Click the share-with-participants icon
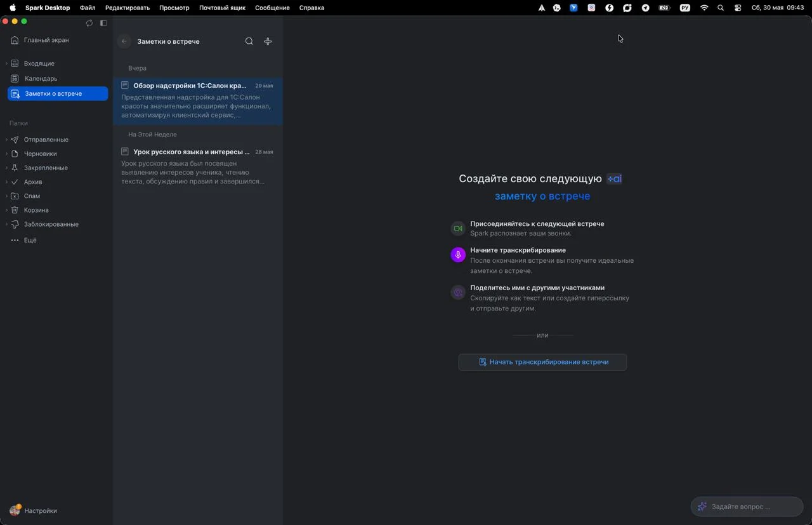 click(x=458, y=292)
